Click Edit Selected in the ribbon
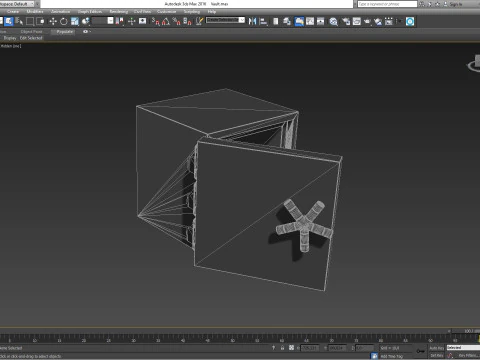 pos(31,38)
